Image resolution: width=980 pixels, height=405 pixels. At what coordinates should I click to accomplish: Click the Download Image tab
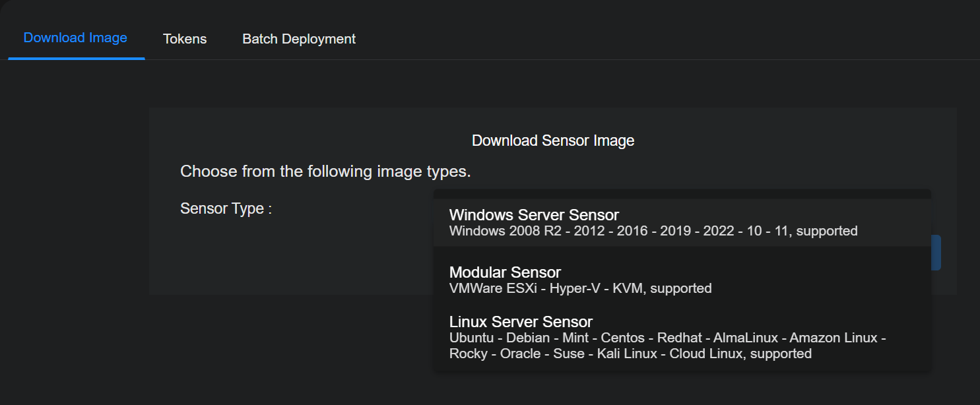[75, 38]
